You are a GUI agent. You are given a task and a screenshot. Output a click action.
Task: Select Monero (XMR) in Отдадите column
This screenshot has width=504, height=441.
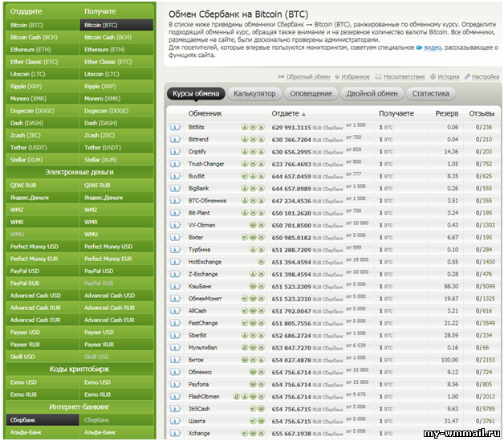click(43, 99)
